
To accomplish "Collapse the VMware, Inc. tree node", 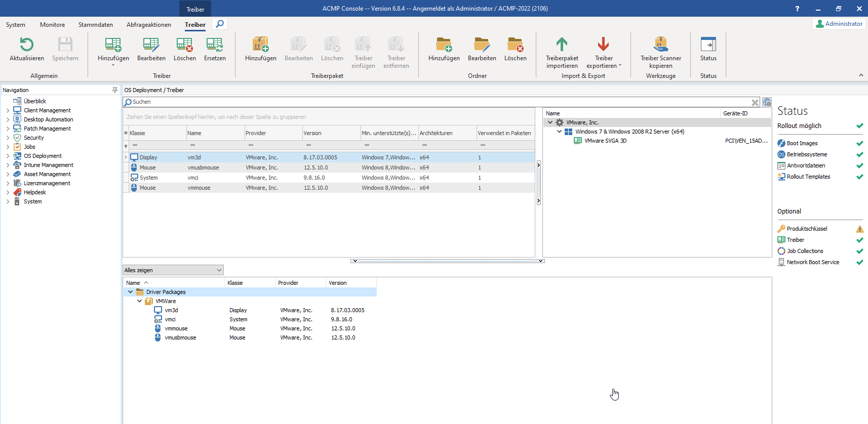I will point(550,122).
